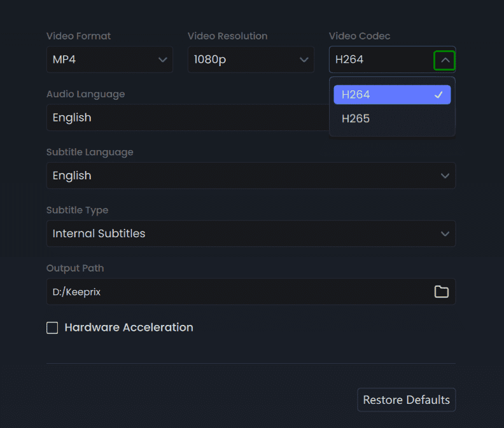The image size is (504, 428).
Task: Click the folder icon to browse output path
Action: [x=441, y=292]
